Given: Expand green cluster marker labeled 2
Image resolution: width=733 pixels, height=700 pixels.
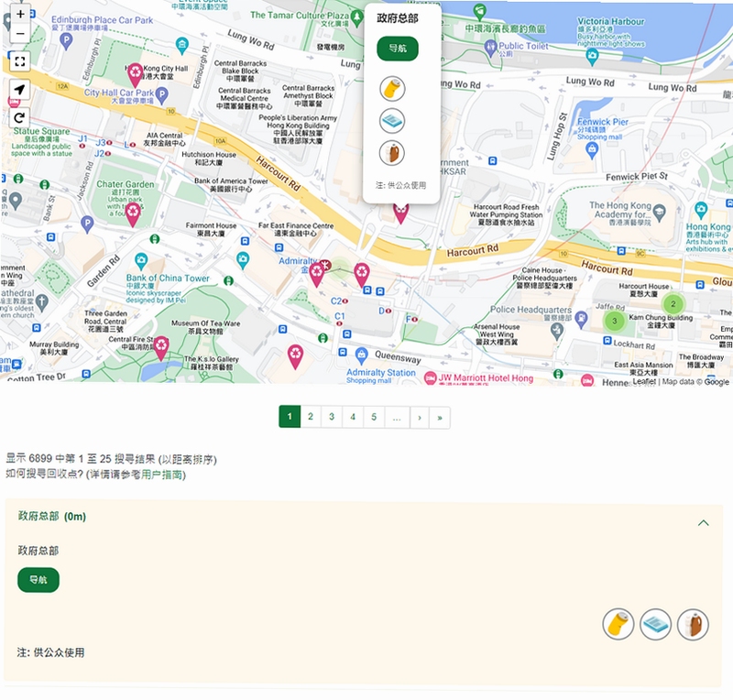Looking at the screenshot, I should pos(673,304).
